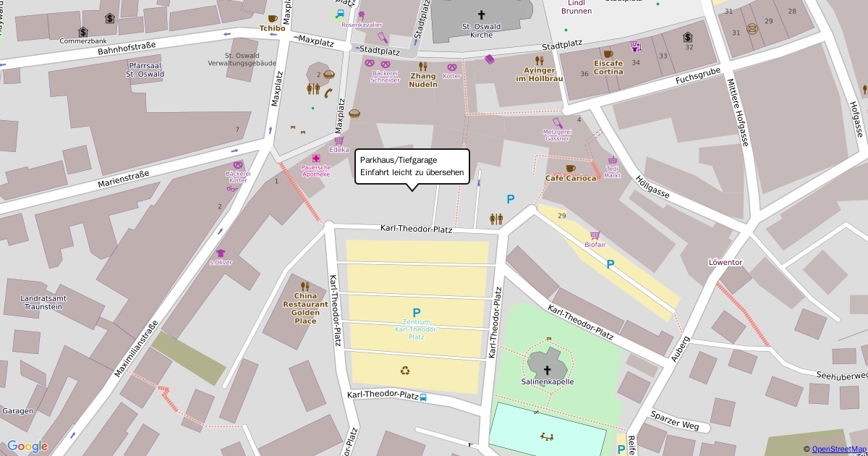This screenshot has width=868, height=456.
Task: Click the Pauersche Apotheke pharmacy cross icon
Action: 316,159
